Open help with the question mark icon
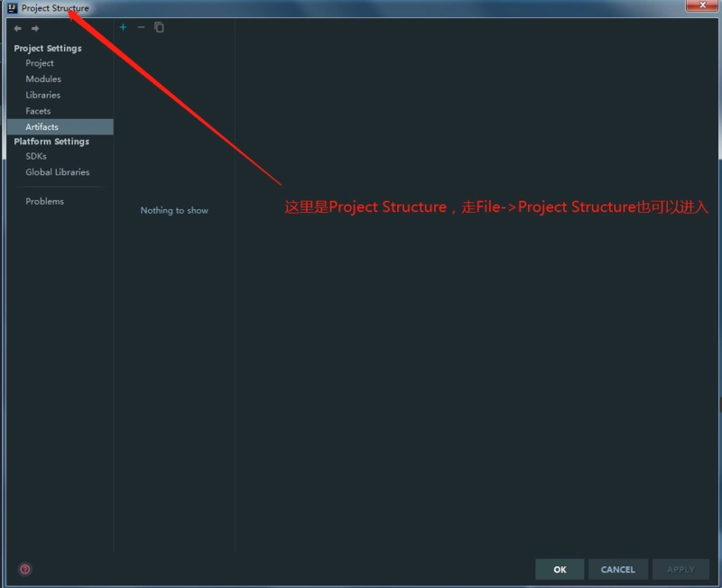This screenshot has height=588, width=722. tap(24, 569)
